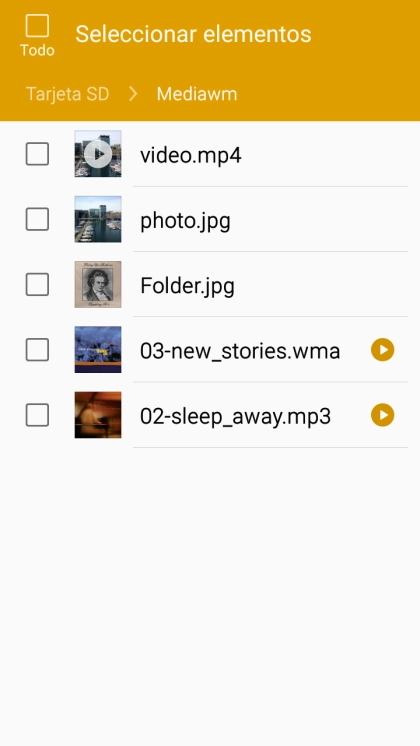Screen dimensions: 420x746
Task: Mark the Folder.jpg checkbox
Action: click(37, 285)
